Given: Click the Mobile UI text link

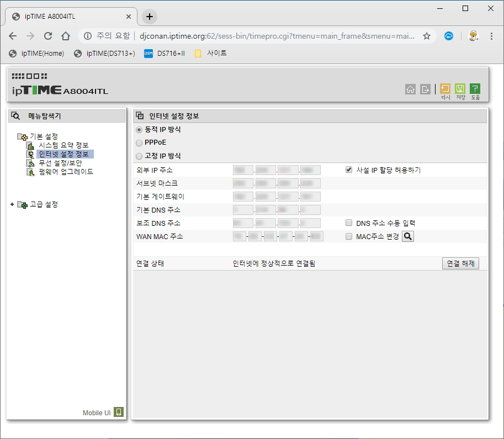Looking at the screenshot, I should 97,412.
